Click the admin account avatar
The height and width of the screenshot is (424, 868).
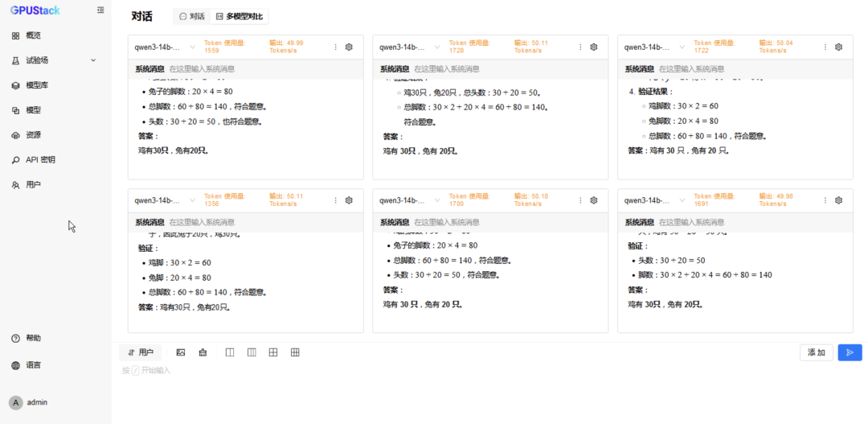16,402
